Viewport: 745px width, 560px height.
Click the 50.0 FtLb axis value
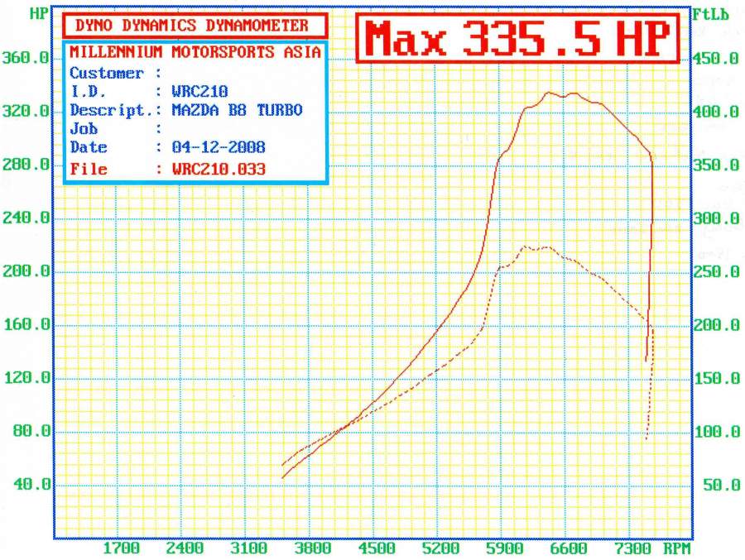point(720,485)
